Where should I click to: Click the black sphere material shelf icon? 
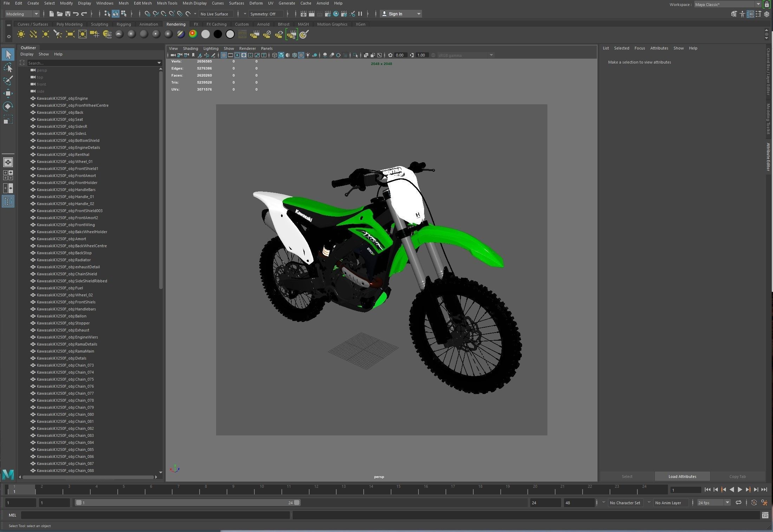(x=218, y=34)
